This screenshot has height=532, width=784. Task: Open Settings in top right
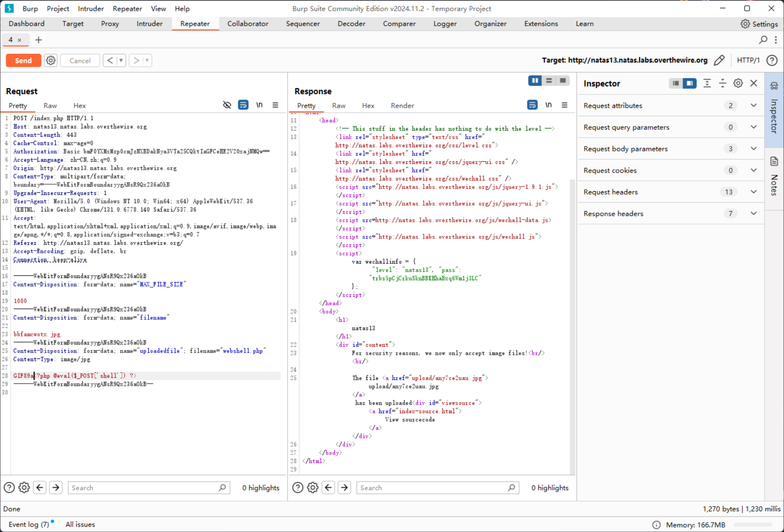point(759,24)
